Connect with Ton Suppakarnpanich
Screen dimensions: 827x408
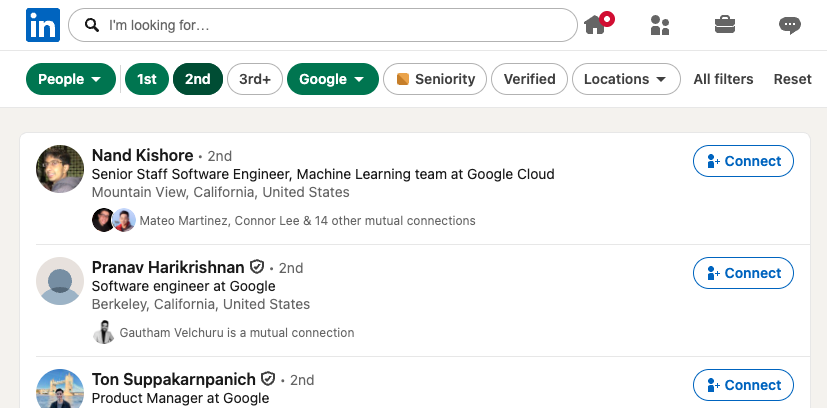(743, 385)
